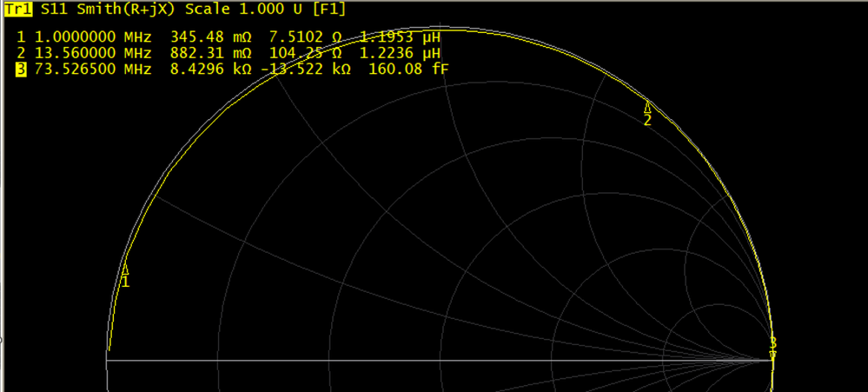Click the 345.48 mΩ resistance value
Viewport: 868px width, 392px height.
(x=211, y=37)
